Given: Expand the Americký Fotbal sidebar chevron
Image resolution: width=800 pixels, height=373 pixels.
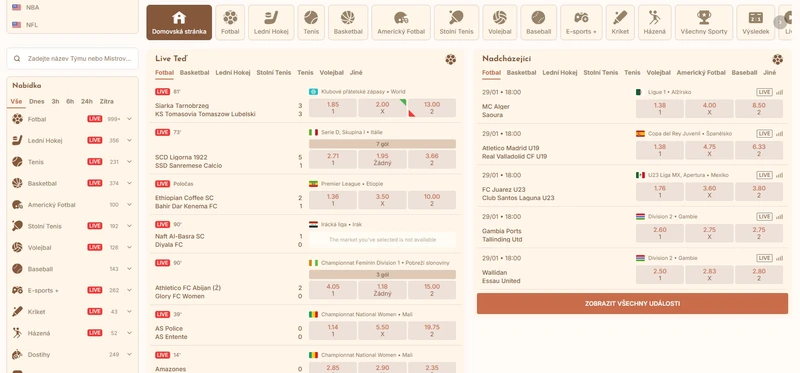Looking at the screenshot, I should [130, 205].
